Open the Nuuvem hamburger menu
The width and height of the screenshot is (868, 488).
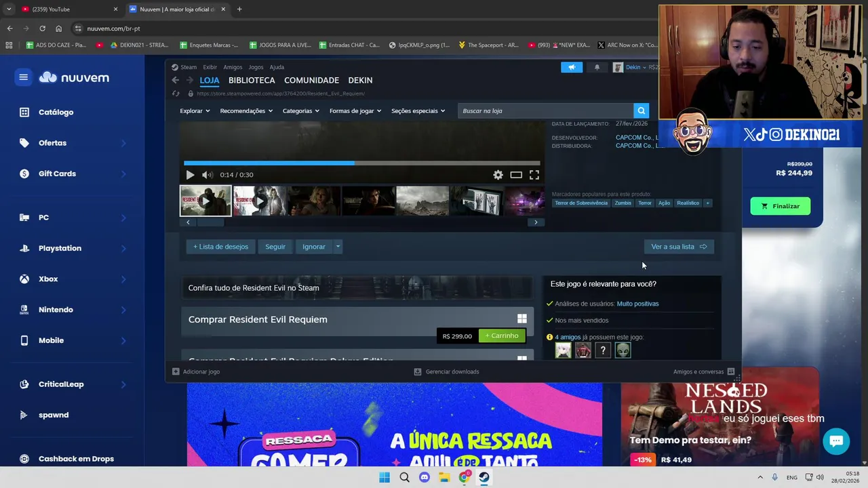pyautogui.click(x=23, y=77)
